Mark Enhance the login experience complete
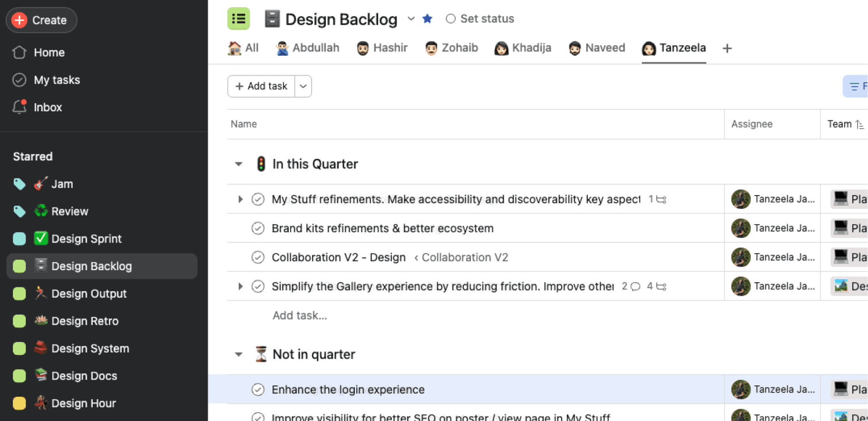The height and width of the screenshot is (421, 868). pyautogui.click(x=258, y=390)
